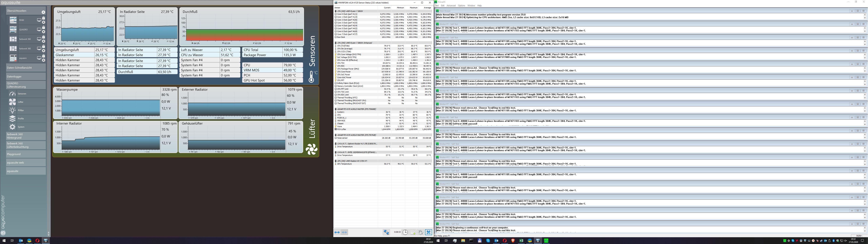This screenshot has width=868, height=244.
Task: Click HWiNFO collapse columns arrows button
Action: pos(344,232)
